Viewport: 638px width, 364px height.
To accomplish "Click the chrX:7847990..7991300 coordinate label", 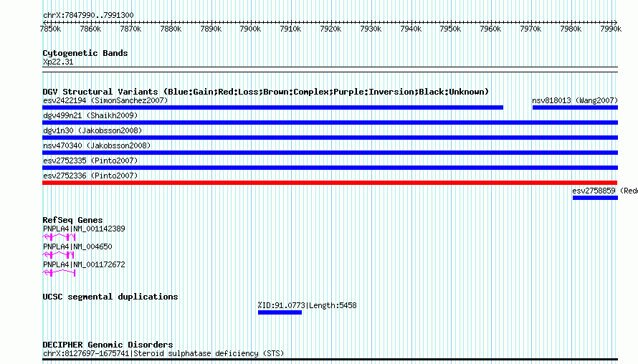I will (88, 15).
